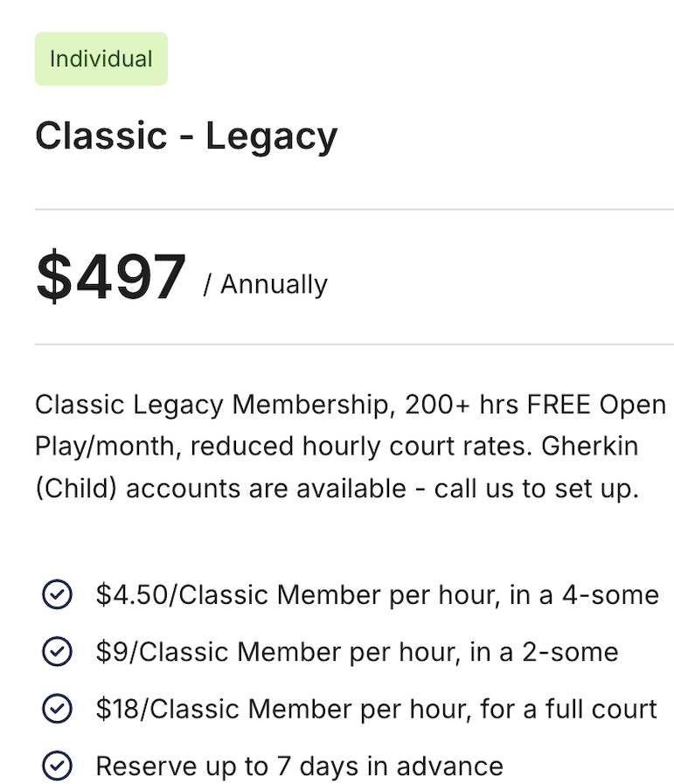Select the $18/Classic Member full court feature text
The width and height of the screenshot is (674, 784).
tap(376, 708)
